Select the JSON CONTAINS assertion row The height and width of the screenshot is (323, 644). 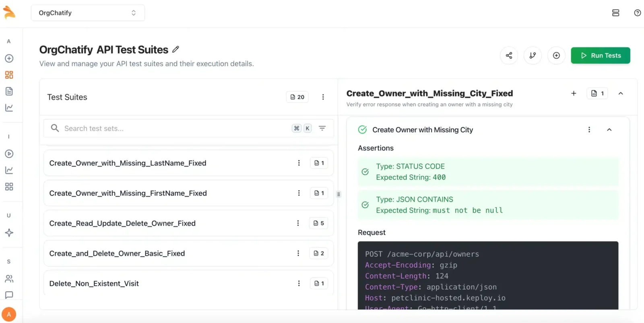tap(488, 205)
